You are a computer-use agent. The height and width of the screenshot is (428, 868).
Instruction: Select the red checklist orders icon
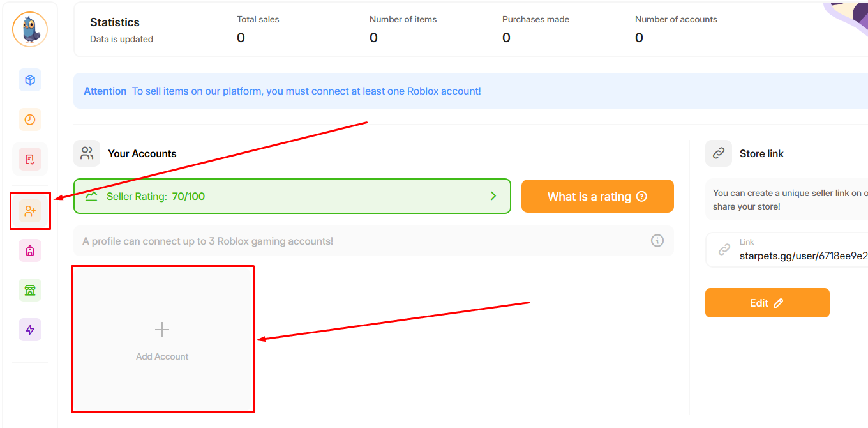click(30, 159)
